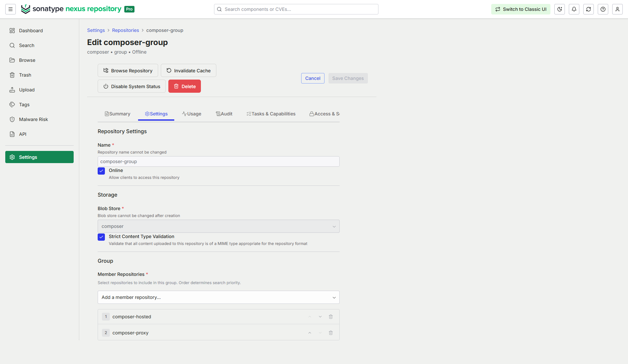Image resolution: width=628 pixels, height=364 pixels.
Task: Switch to the Usage tab
Action: click(x=192, y=114)
